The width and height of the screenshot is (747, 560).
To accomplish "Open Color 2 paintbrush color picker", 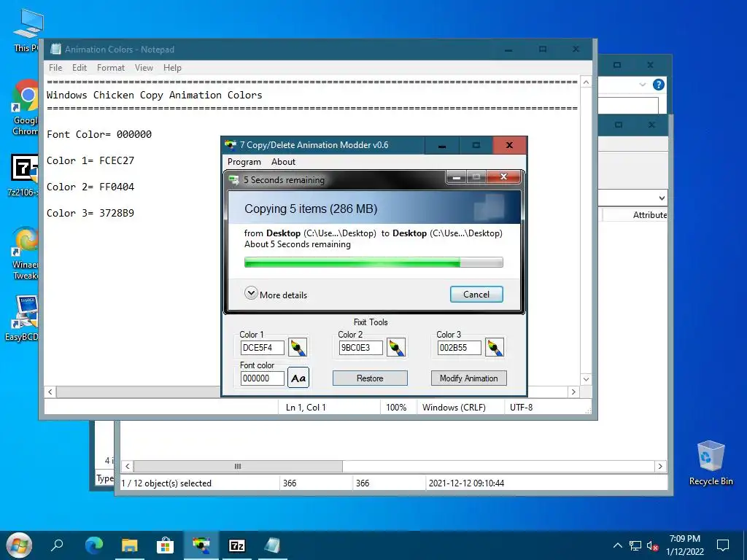I will coord(396,348).
